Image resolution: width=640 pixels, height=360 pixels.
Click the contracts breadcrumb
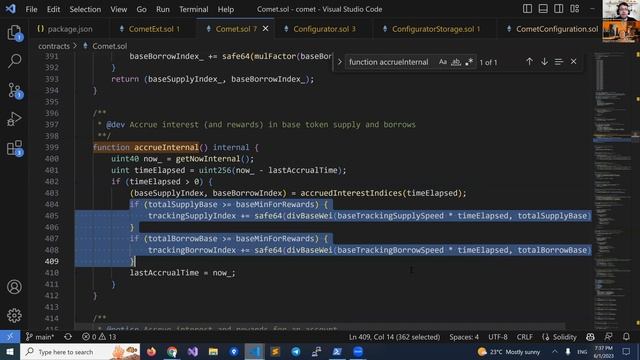click(53, 46)
